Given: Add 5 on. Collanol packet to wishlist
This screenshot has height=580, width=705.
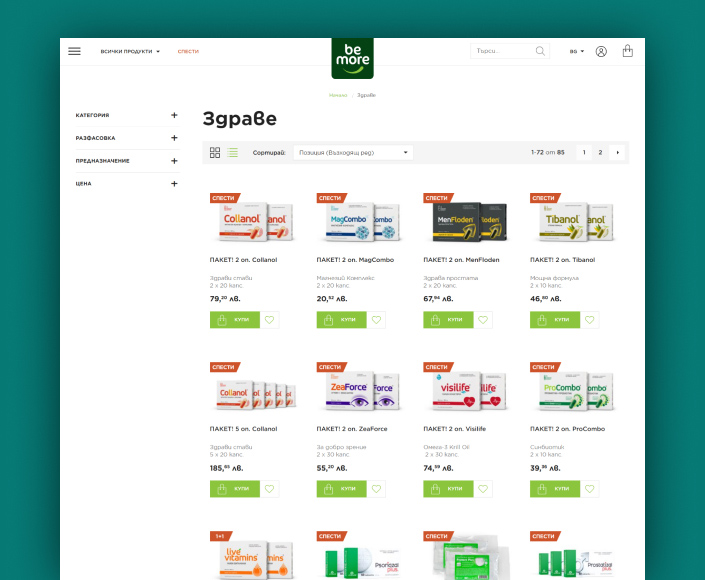Looking at the screenshot, I should 269,489.
